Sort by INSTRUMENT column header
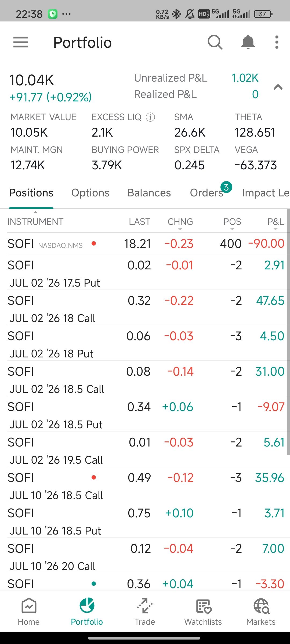Viewport: 290px width, 644px height. pos(35,222)
